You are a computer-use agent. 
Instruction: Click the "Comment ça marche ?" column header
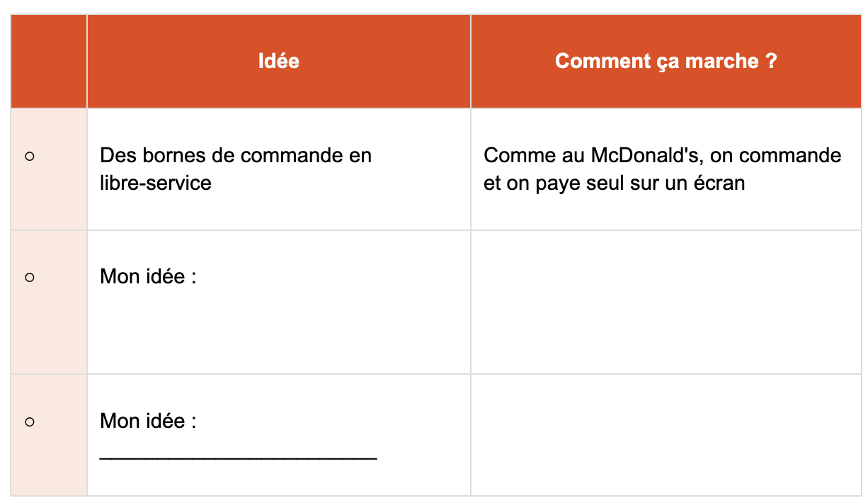[x=666, y=61]
